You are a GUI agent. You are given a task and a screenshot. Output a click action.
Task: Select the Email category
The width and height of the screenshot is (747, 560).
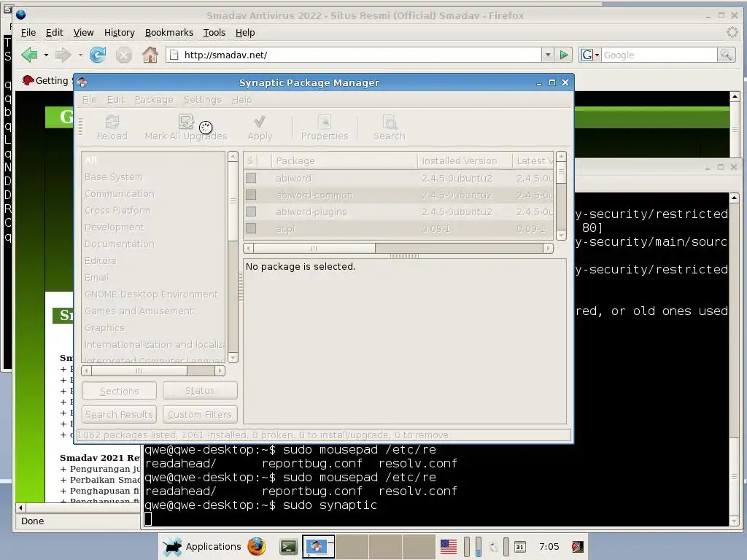pos(97,277)
